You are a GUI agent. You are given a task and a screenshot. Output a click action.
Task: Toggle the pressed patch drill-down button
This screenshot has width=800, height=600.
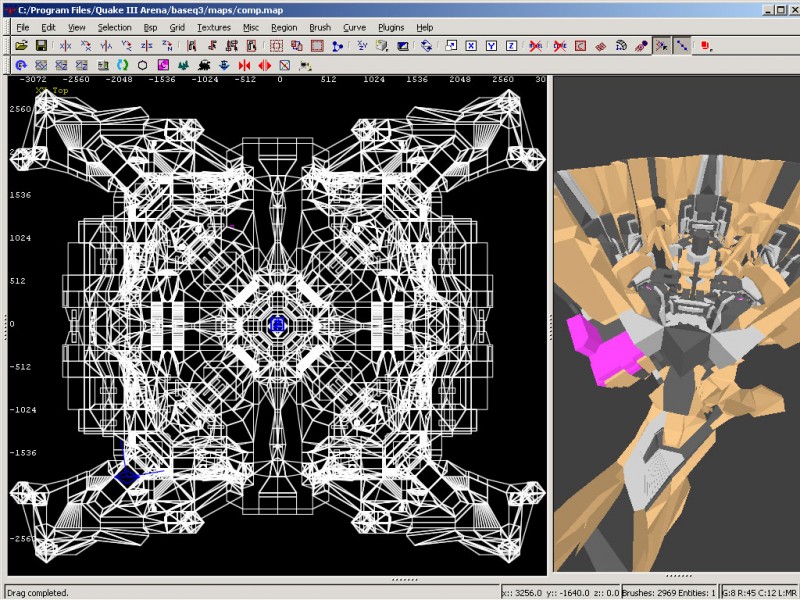[x=682, y=46]
